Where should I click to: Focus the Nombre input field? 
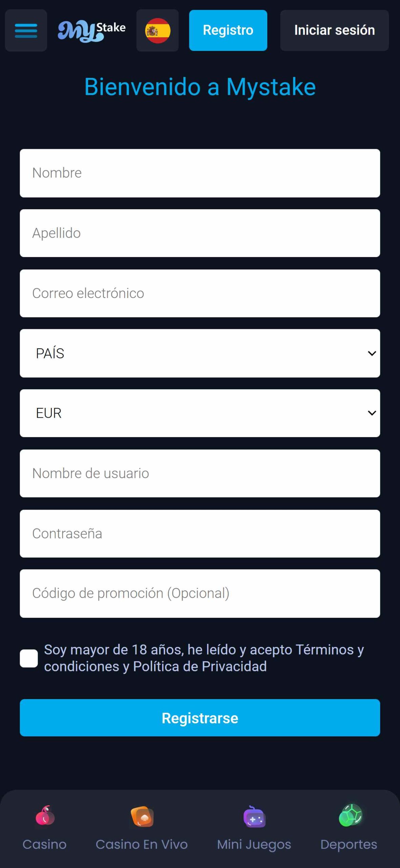[x=200, y=173]
